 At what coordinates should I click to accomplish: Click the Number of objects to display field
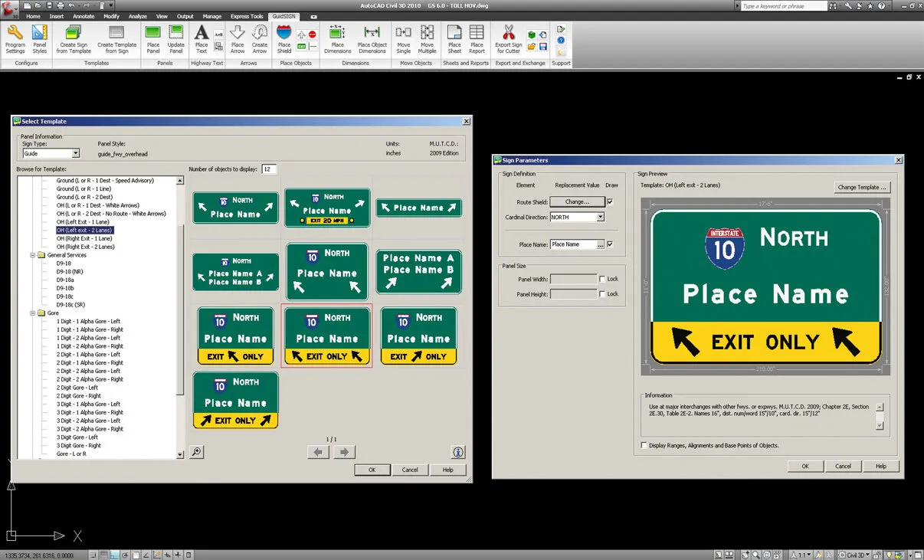click(x=269, y=169)
